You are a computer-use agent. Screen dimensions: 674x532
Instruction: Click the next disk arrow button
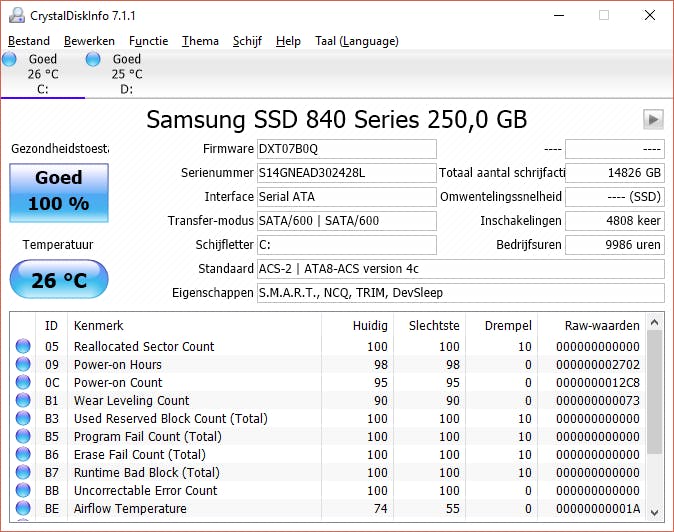pyautogui.click(x=653, y=120)
